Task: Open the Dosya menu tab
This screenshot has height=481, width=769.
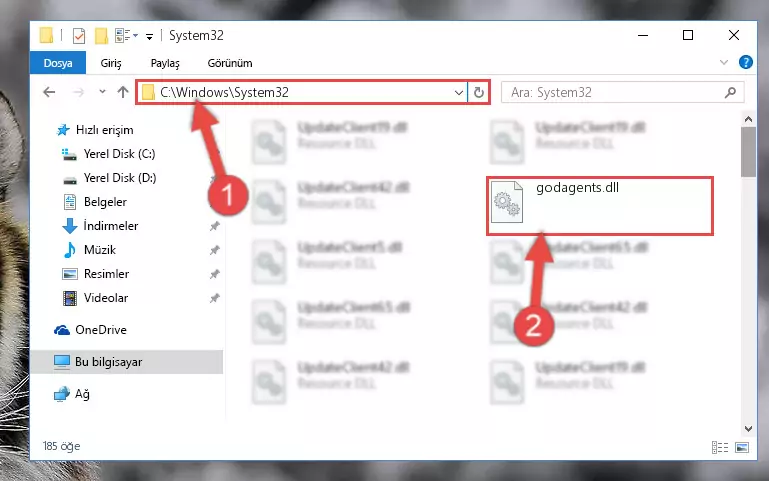Action: [58, 63]
